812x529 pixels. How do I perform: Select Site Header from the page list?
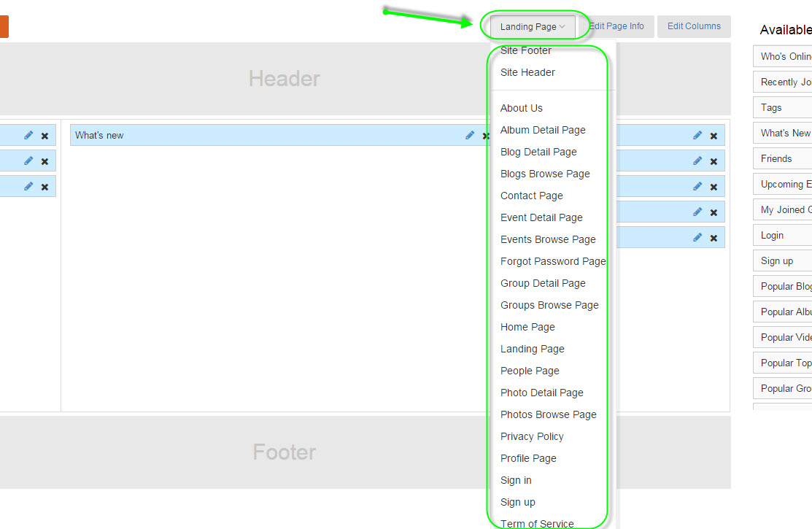(527, 72)
